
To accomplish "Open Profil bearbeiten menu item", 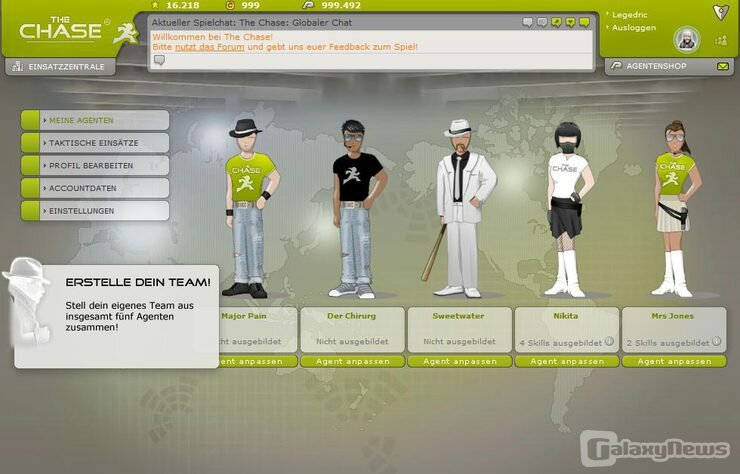I will pyautogui.click(x=95, y=166).
